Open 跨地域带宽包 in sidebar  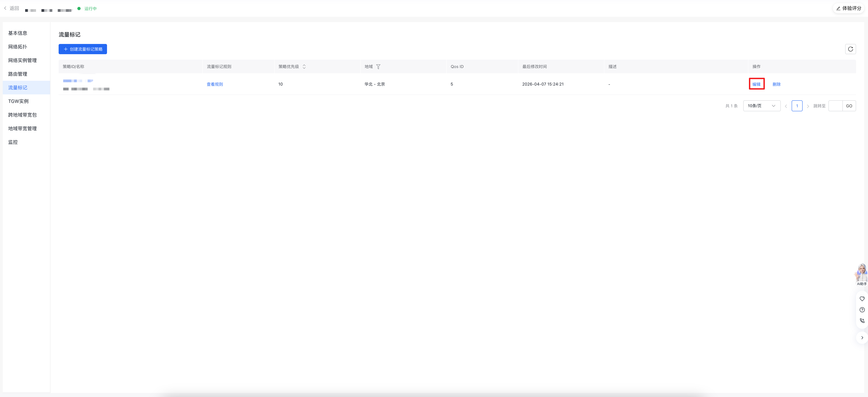26,115
